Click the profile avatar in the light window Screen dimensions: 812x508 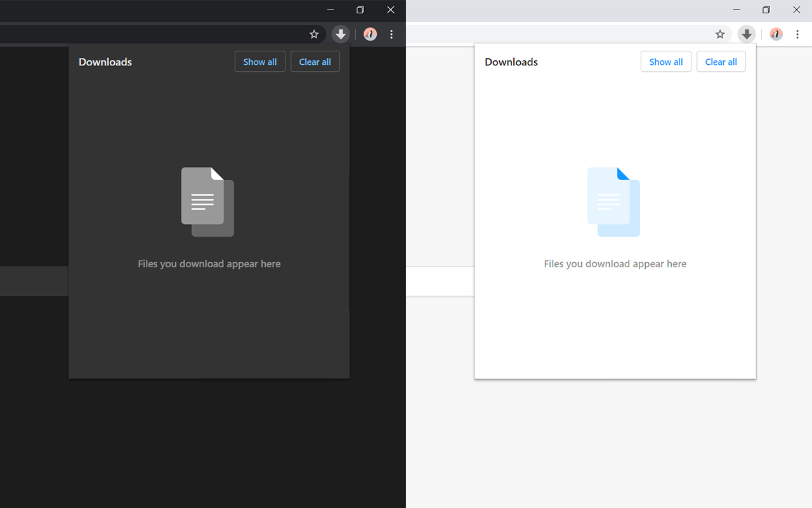(775, 34)
